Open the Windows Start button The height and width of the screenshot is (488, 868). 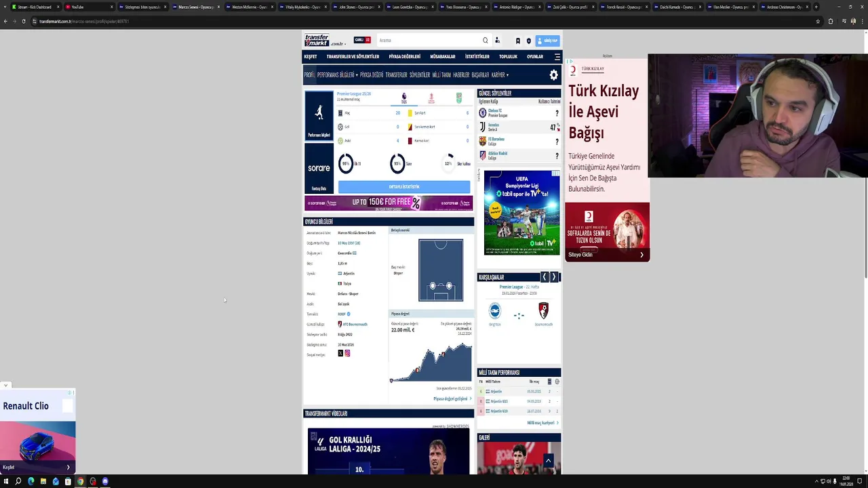click(5, 481)
